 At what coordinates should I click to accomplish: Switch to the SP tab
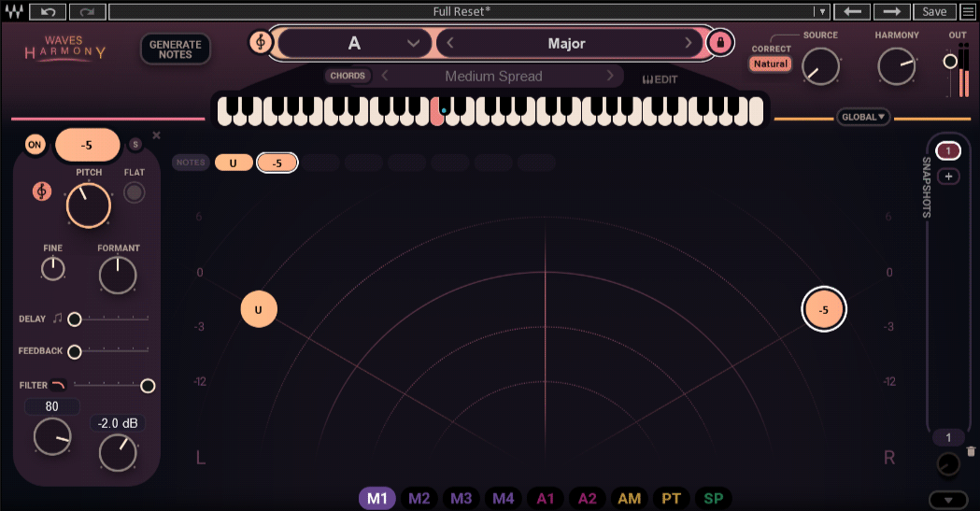(x=714, y=499)
